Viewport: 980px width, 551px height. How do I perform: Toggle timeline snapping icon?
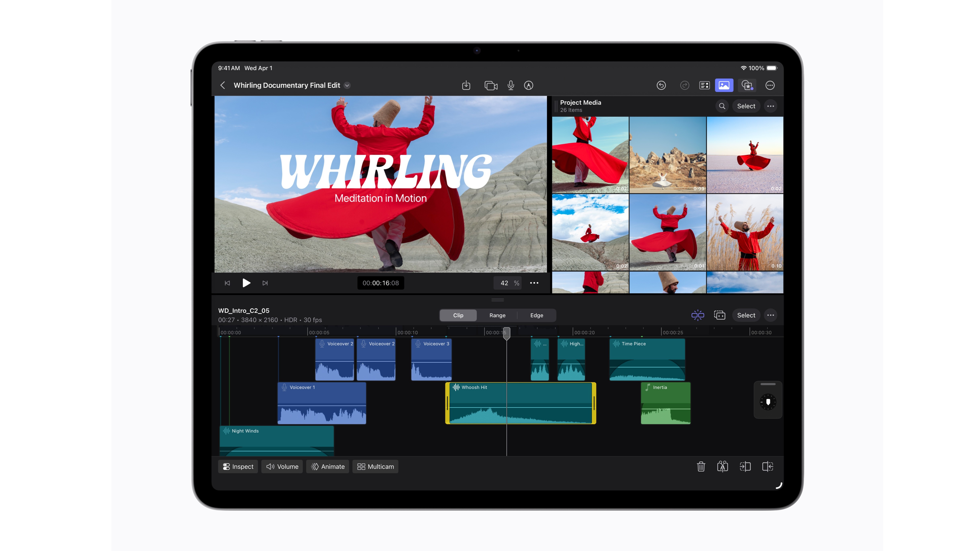click(x=697, y=315)
